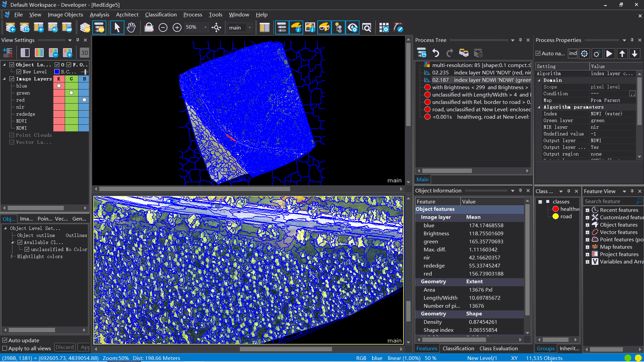Switch to the Class Evaluation tab

[498, 349]
